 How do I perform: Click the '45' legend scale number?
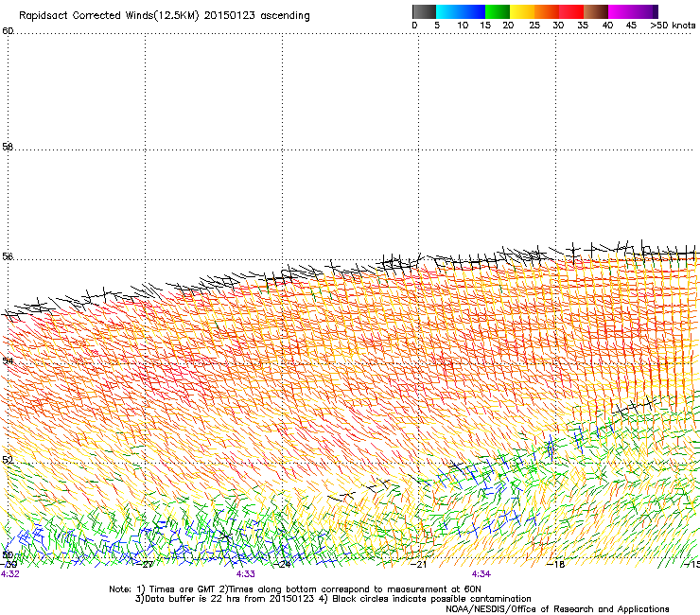pos(631,26)
